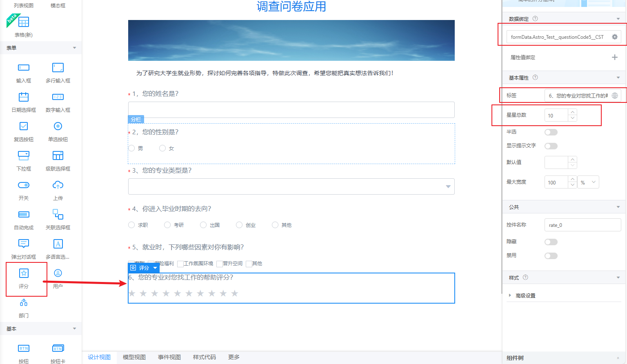Screen dimensions: 627x364
Task: Choose the 单选按钮 radio component
Action: coord(58,127)
